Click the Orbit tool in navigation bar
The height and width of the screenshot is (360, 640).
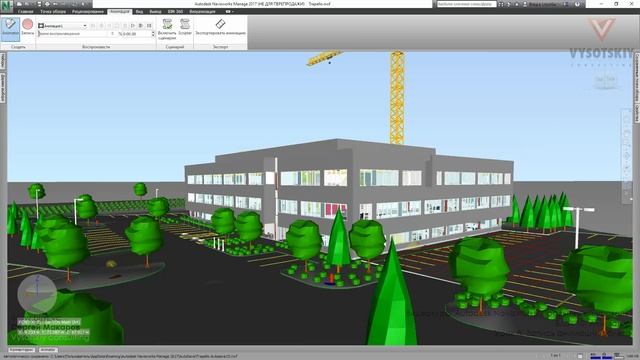point(627,156)
